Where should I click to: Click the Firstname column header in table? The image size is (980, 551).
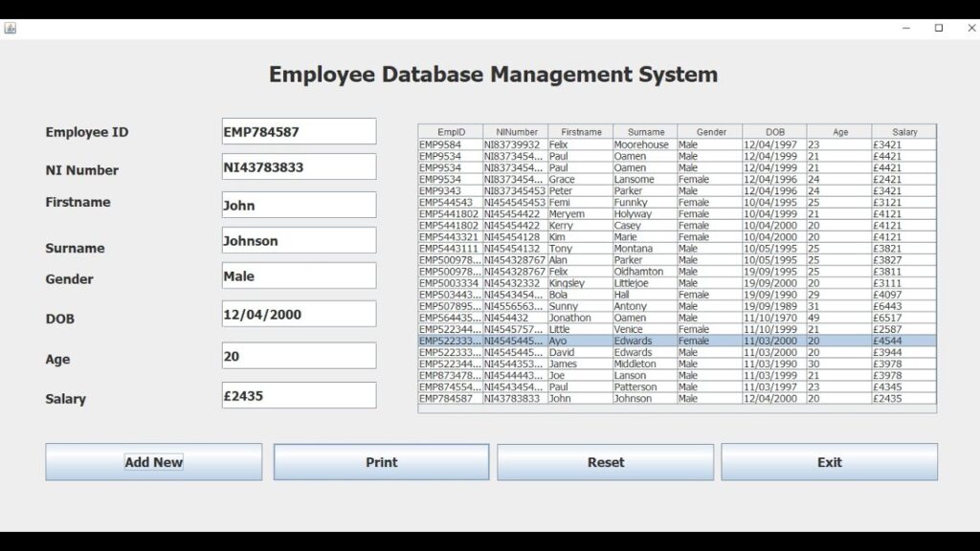point(581,132)
